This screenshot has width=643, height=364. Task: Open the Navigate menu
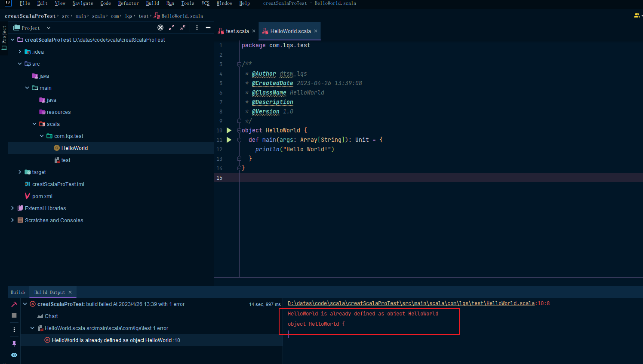[x=83, y=3]
